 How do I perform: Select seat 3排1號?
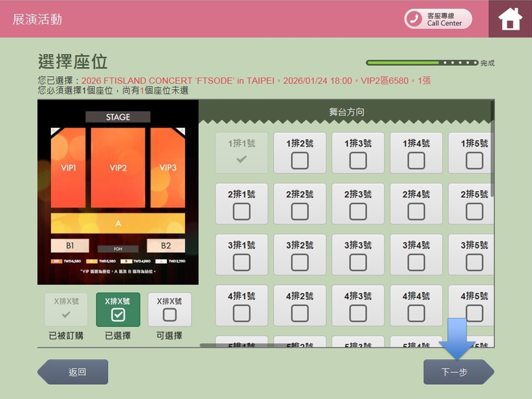tap(242, 262)
